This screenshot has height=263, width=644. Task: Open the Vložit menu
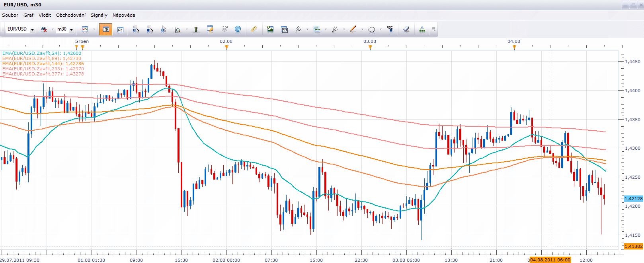pos(45,15)
